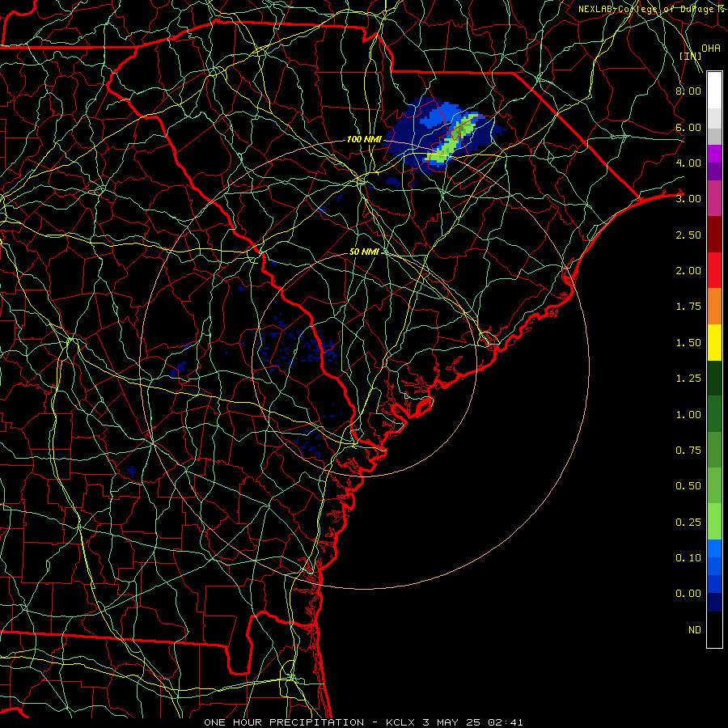Click the 2.00 legend value
Image resolution: width=728 pixels, height=728 pixels.
(x=688, y=271)
